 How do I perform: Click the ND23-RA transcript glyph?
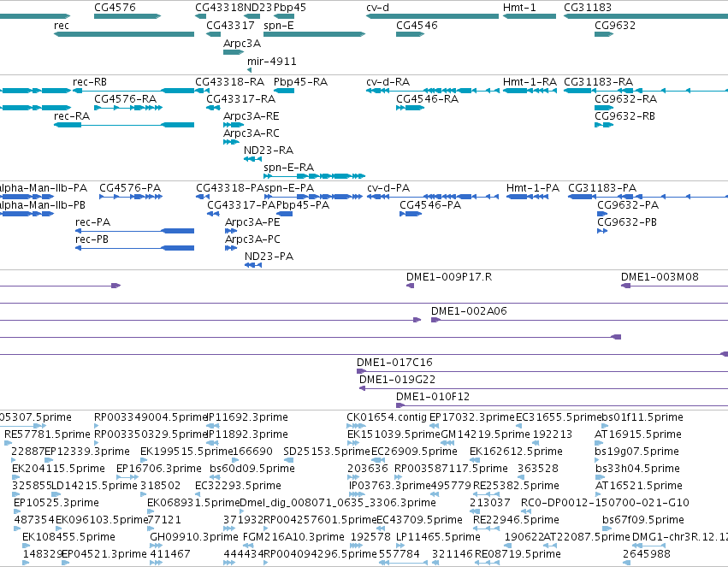tap(252, 159)
